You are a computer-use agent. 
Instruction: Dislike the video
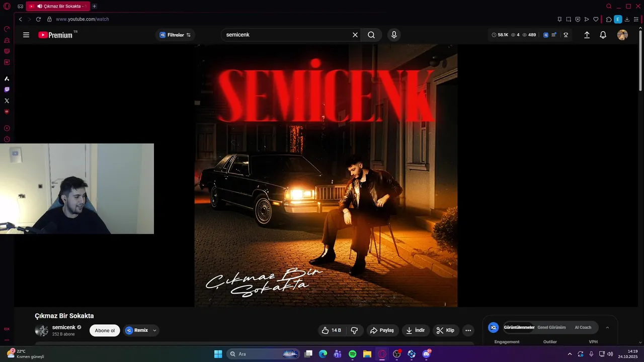pos(354,330)
